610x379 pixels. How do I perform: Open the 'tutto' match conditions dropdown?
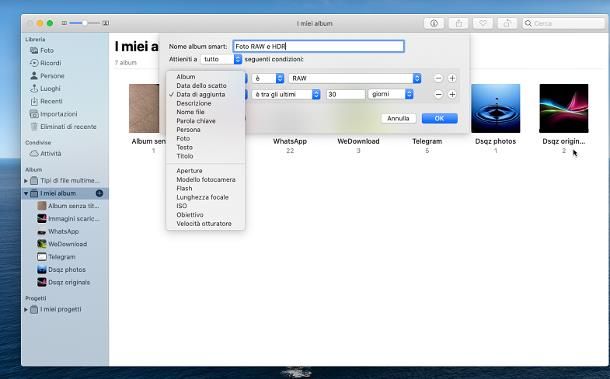click(x=221, y=59)
